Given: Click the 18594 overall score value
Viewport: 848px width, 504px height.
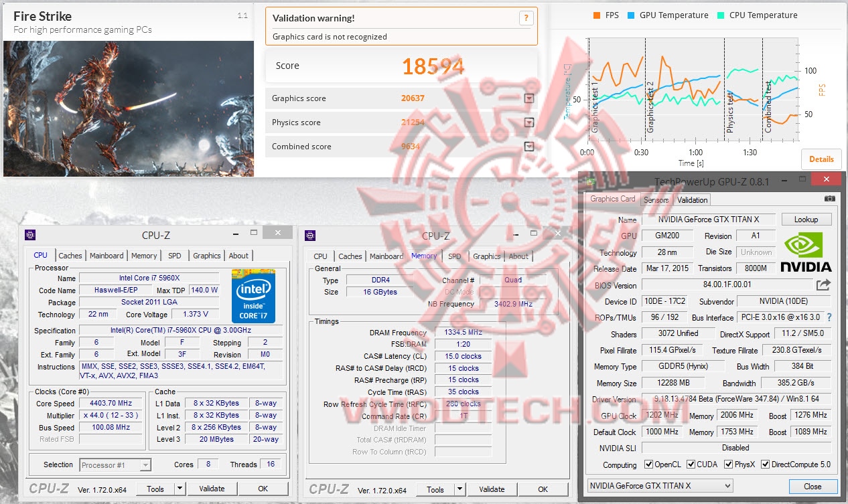Looking at the screenshot, I should pyautogui.click(x=433, y=66).
